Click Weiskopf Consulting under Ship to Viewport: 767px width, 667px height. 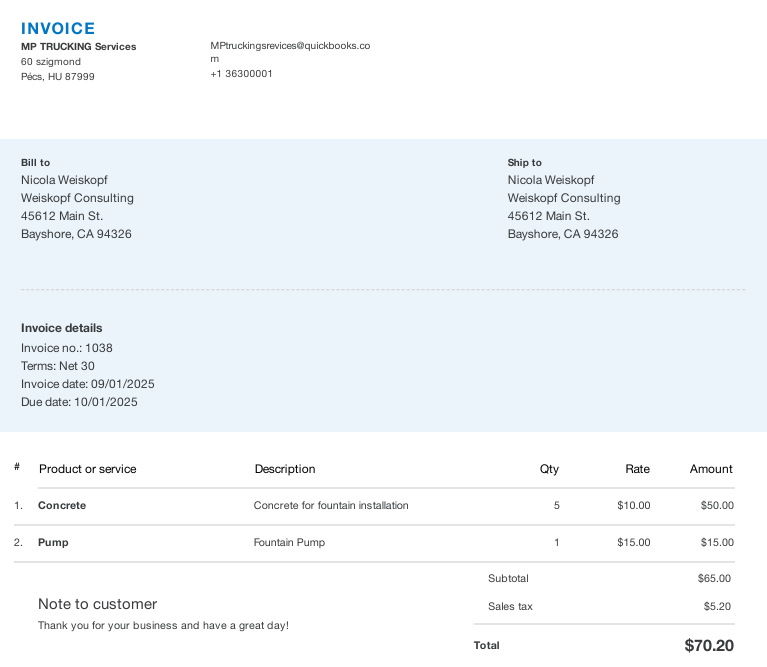pyautogui.click(x=563, y=198)
